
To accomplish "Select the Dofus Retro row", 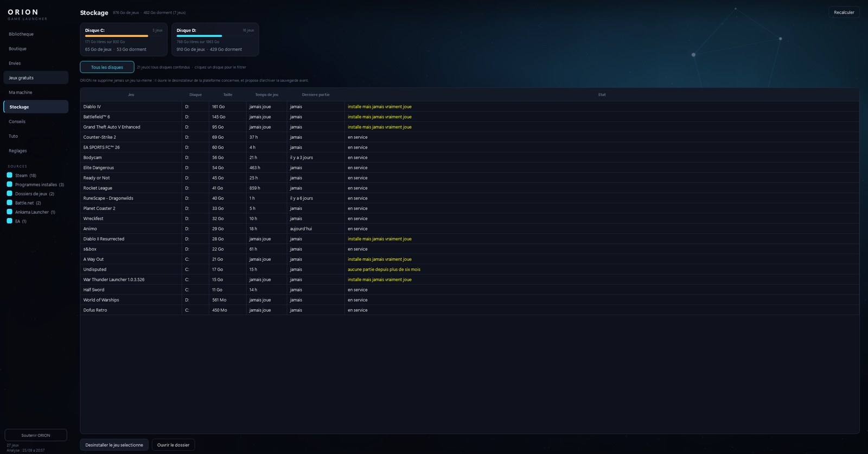I will (x=470, y=310).
